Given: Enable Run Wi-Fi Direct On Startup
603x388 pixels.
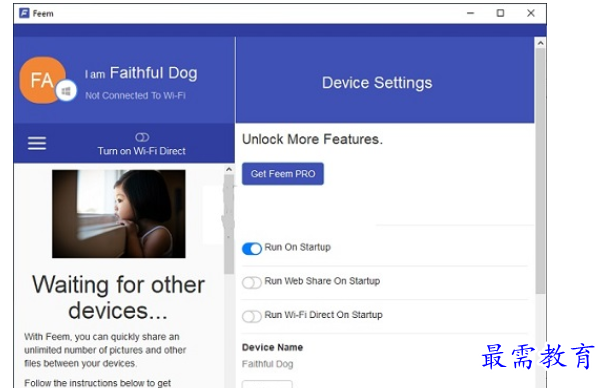Looking at the screenshot, I should (252, 316).
